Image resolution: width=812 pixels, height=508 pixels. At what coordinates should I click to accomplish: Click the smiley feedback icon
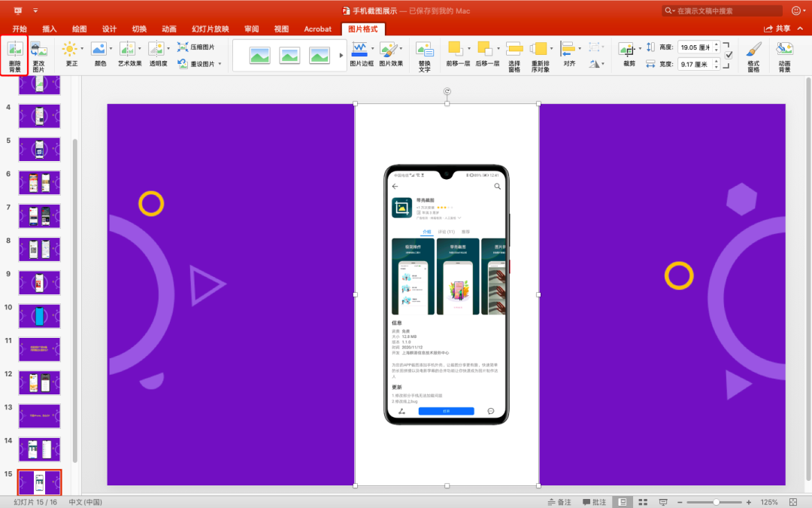point(796,11)
